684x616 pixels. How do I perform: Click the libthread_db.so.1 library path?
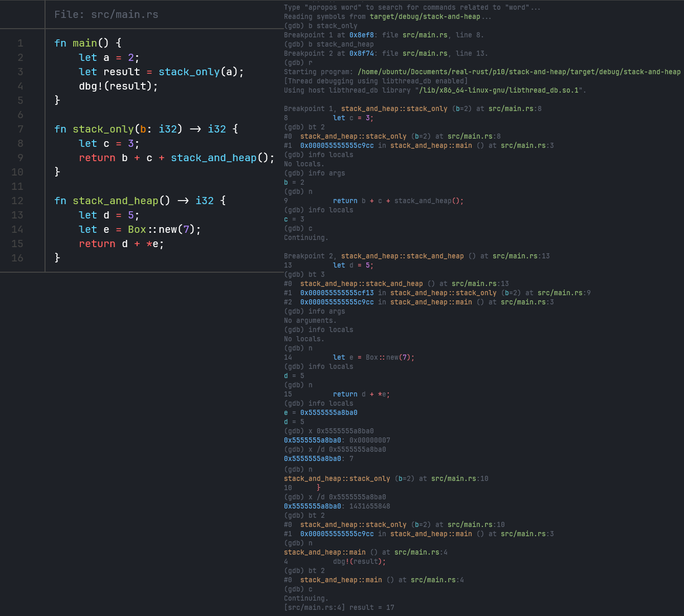[500, 90]
